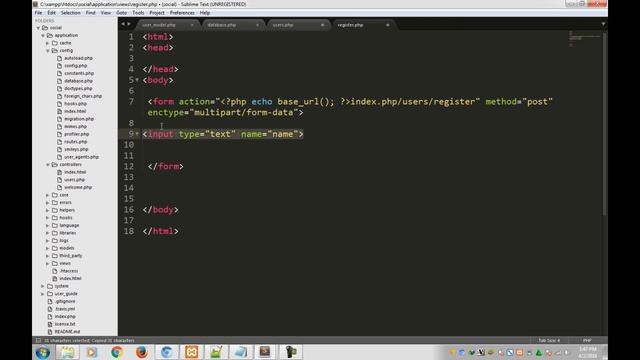This screenshot has width=640, height=360.
Task: Collapse the application folder
Action: (x=43, y=36)
